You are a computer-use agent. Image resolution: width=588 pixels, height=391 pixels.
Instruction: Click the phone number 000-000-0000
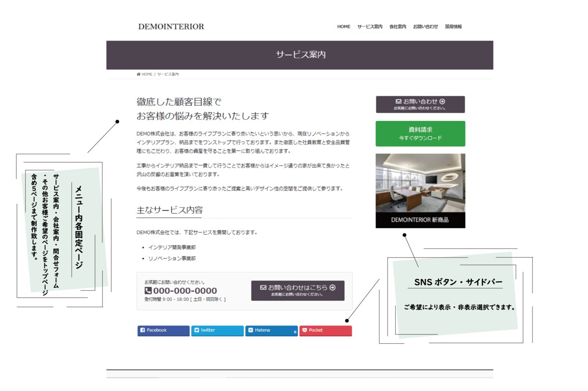click(x=185, y=290)
